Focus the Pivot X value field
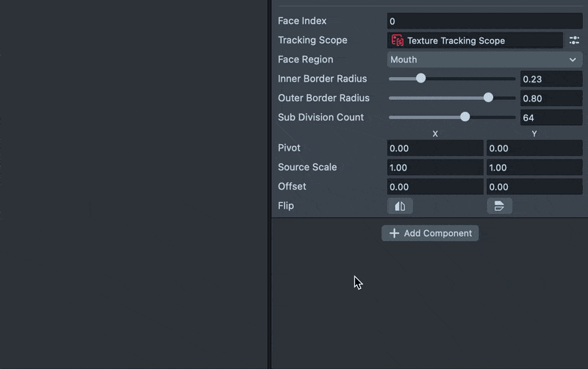The image size is (588, 369). 435,148
